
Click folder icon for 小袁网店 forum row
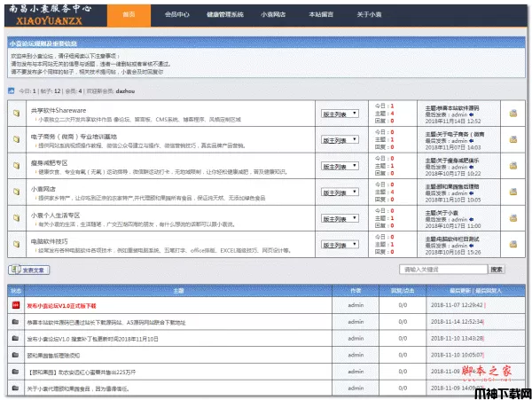click(16, 192)
